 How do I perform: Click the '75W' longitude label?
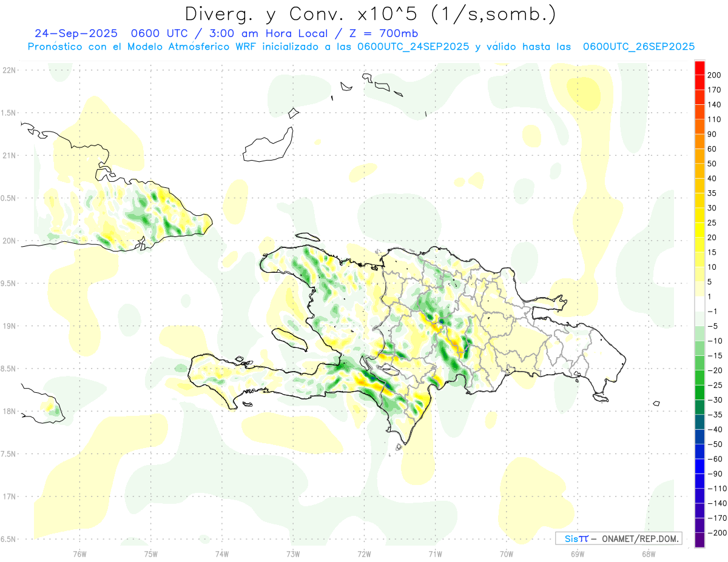(151, 554)
